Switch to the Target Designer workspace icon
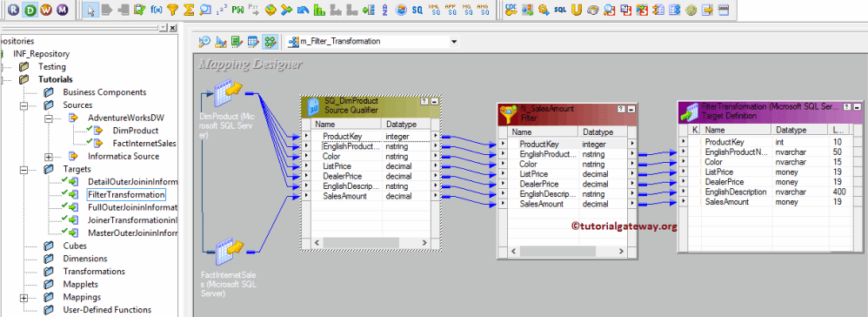868x317 pixels. click(x=221, y=41)
